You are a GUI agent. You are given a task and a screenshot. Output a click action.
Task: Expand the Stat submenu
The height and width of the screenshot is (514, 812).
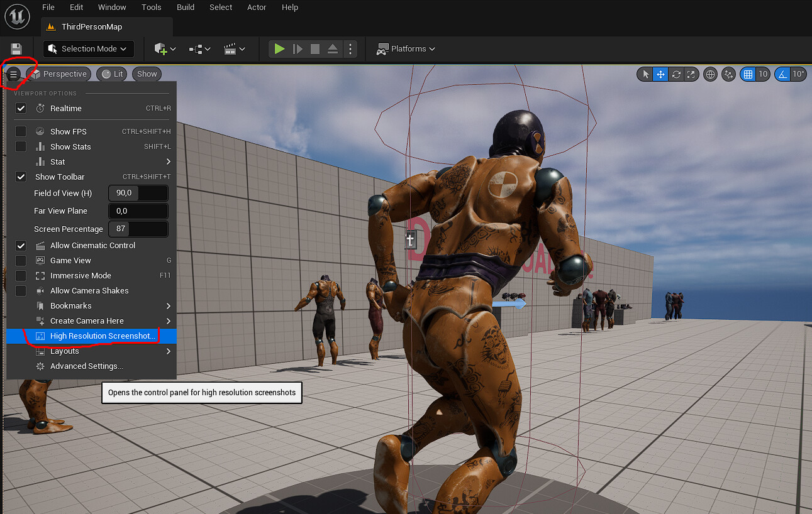coord(91,161)
